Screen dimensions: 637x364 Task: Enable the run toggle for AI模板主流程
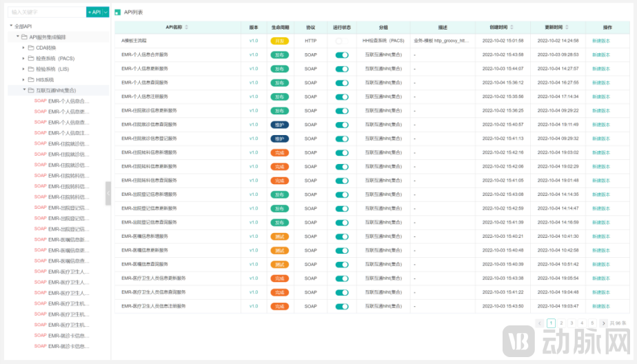339,41
